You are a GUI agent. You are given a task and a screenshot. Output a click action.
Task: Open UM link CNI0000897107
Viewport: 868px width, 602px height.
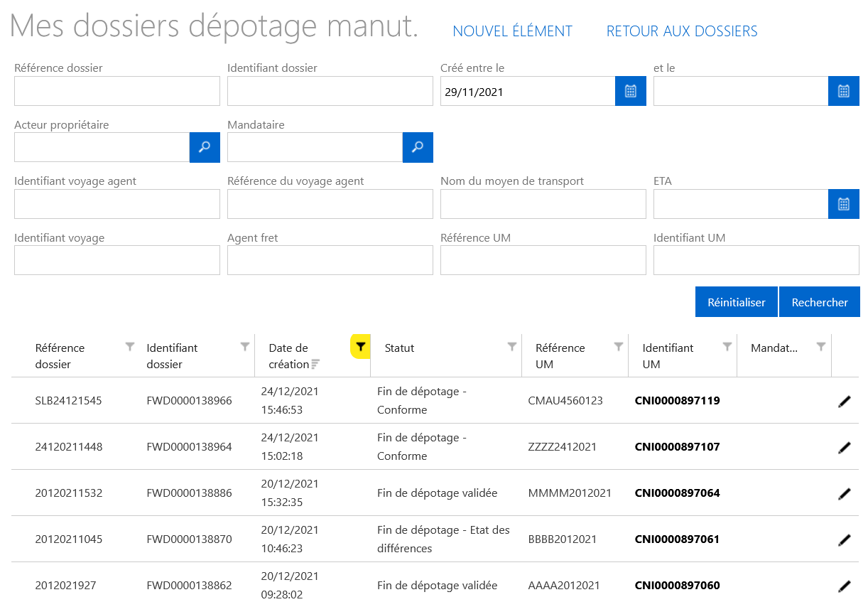pos(678,447)
